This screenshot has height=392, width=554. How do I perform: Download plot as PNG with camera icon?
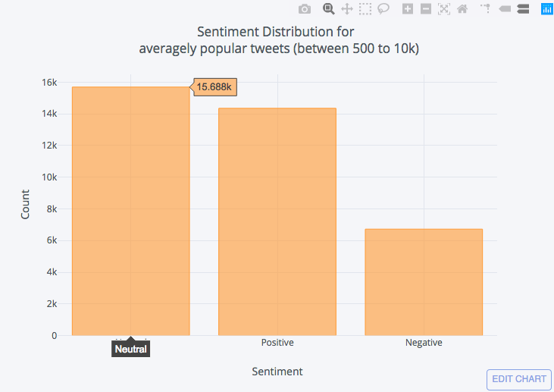tap(304, 9)
